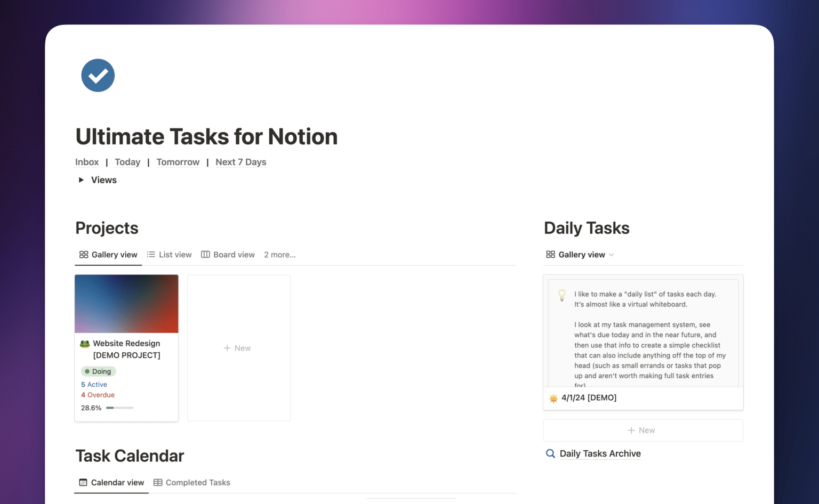Click the empty New project card

[238, 347]
